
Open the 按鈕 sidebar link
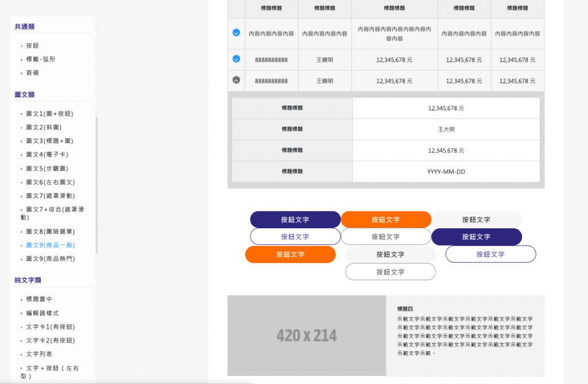tap(32, 45)
